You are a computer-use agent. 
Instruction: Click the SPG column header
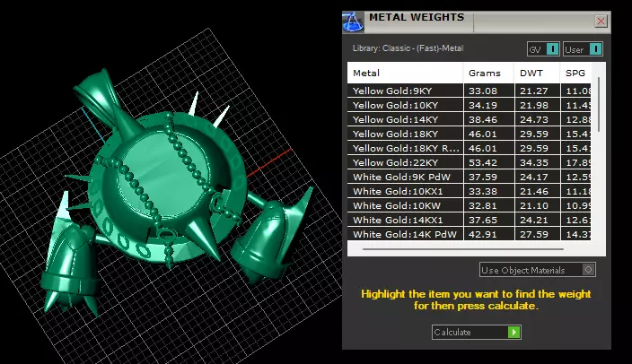point(575,73)
